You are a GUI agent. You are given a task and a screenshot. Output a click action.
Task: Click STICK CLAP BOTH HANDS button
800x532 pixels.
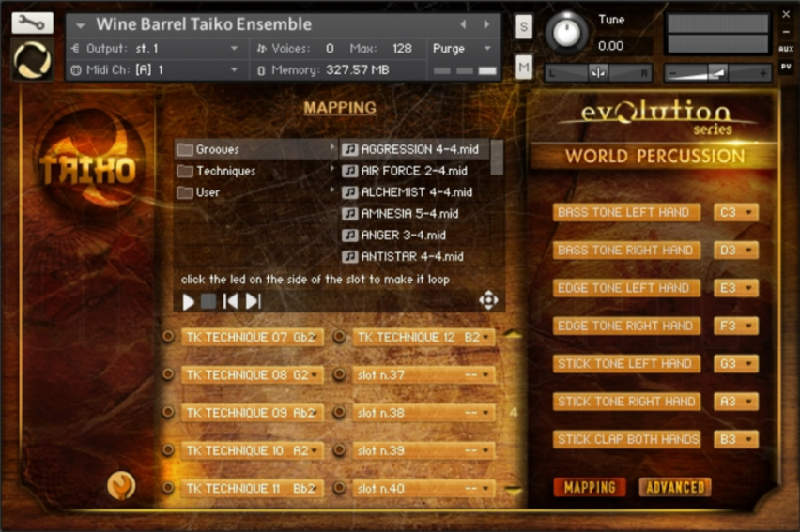click(626, 439)
